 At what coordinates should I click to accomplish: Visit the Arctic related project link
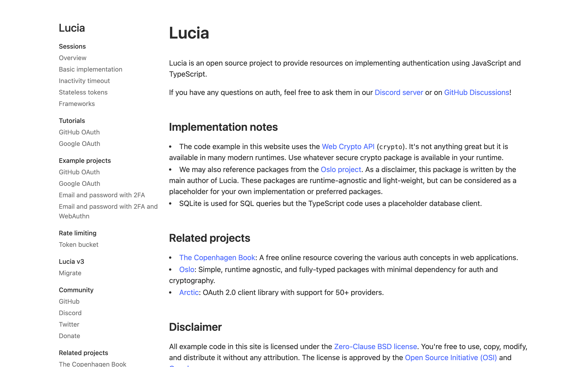click(189, 292)
